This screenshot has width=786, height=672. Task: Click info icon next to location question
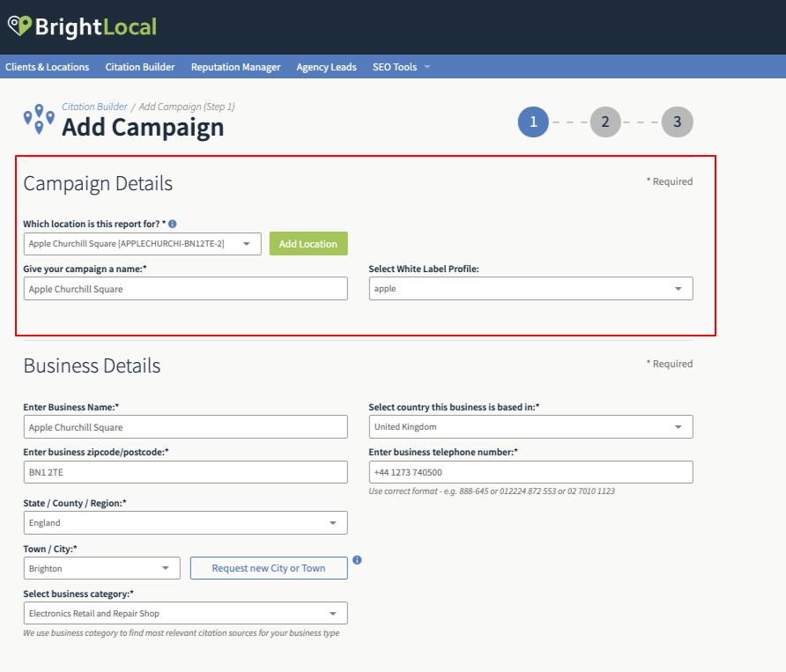coord(173,224)
